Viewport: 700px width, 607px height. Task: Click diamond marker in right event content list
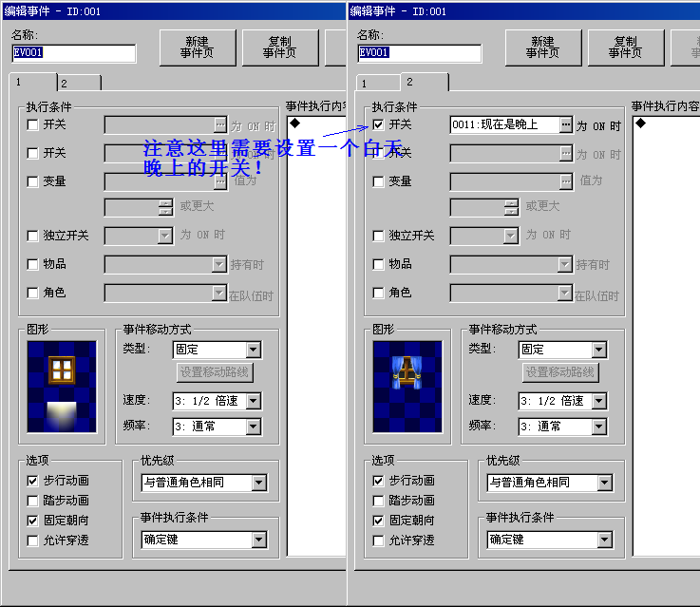(x=640, y=123)
